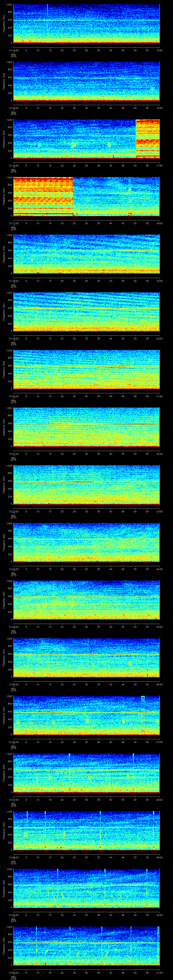Click the 18:00 end time label
The height and width of the screenshot is (980, 173).
point(159,223)
